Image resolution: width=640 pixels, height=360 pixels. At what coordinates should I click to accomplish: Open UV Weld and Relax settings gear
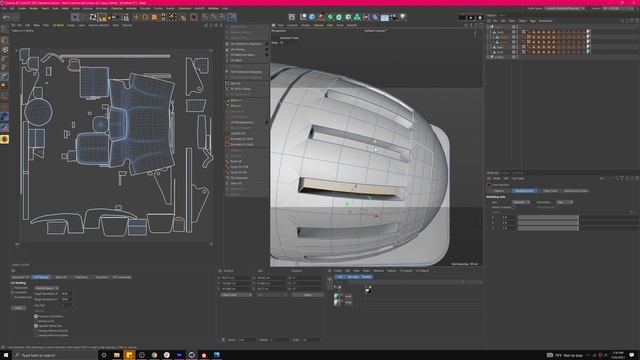coord(267,55)
